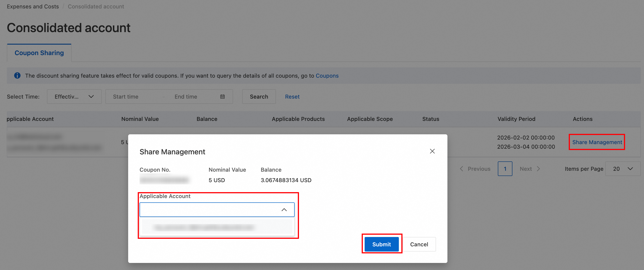This screenshot has width=644, height=270.
Task: Select the blurred account option in dropdown list
Action: 217,227
